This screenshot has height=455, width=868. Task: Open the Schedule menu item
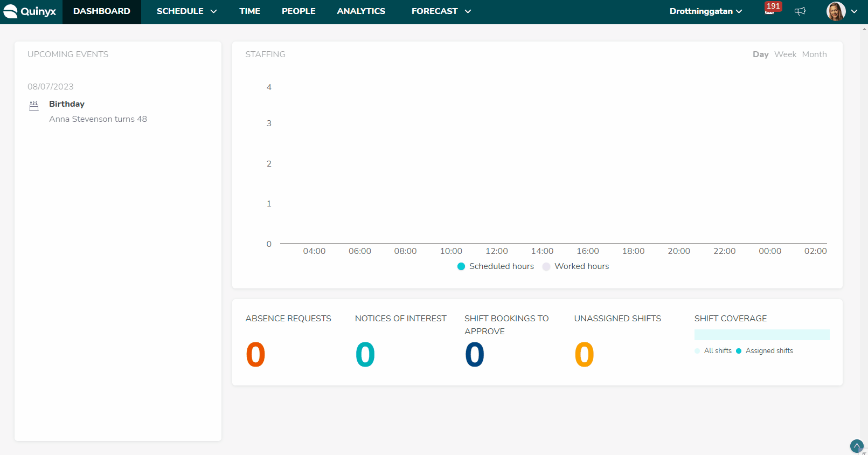tap(180, 11)
